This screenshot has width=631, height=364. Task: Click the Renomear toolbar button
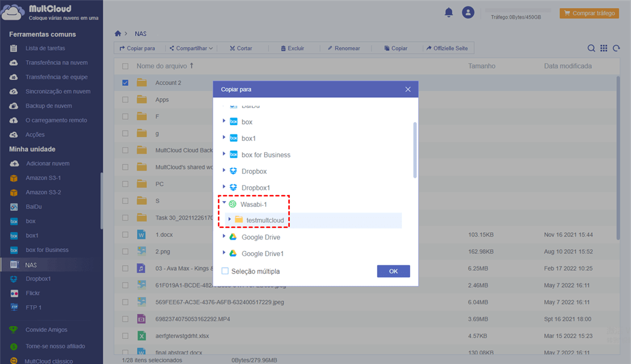343,48
